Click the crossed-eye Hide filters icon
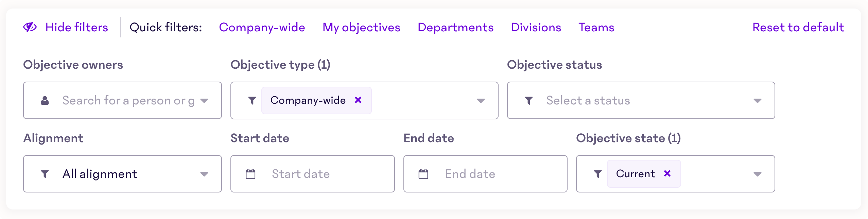 (30, 27)
